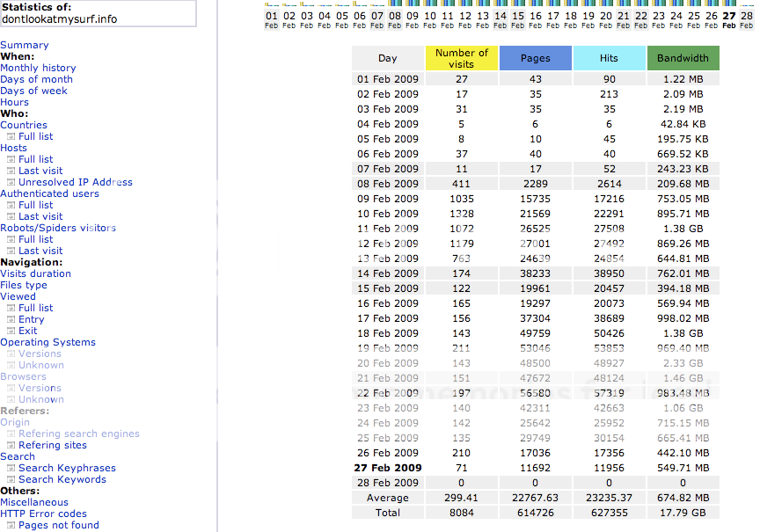The width and height of the screenshot is (760, 532).
Task: Go to Monthly history report
Action: pyautogui.click(x=38, y=69)
